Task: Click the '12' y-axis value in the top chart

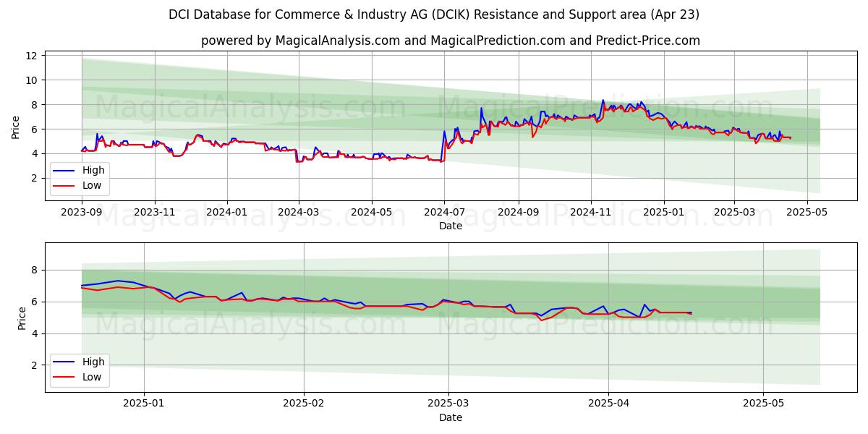Action: point(33,56)
